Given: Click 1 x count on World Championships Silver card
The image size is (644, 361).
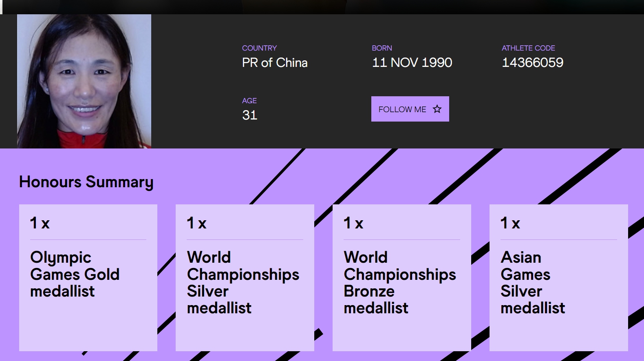Looking at the screenshot, I should 196,223.
